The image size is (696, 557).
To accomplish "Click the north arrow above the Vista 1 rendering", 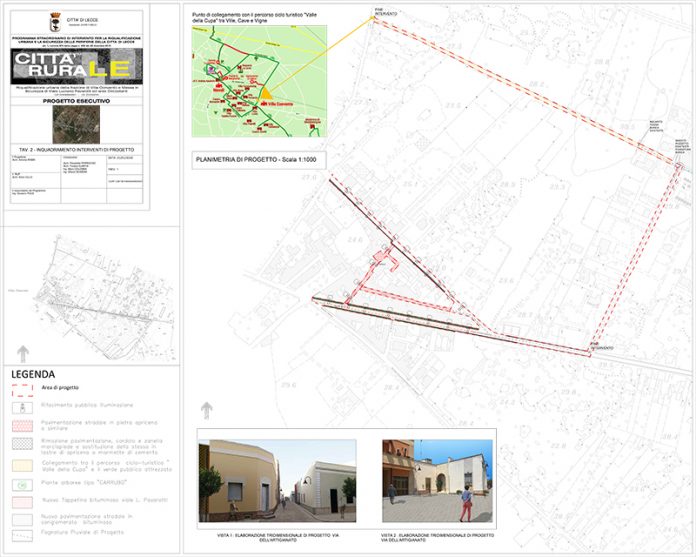I will (x=207, y=410).
